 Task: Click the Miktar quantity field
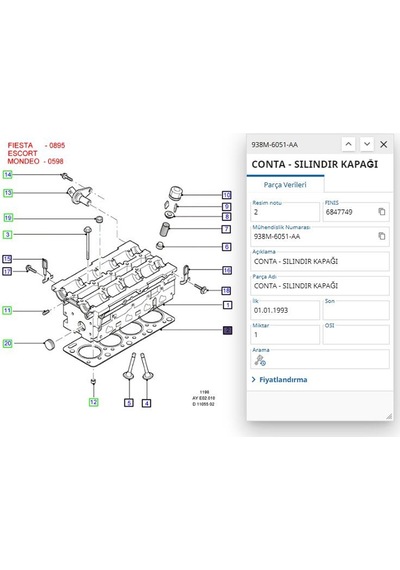point(285,334)
